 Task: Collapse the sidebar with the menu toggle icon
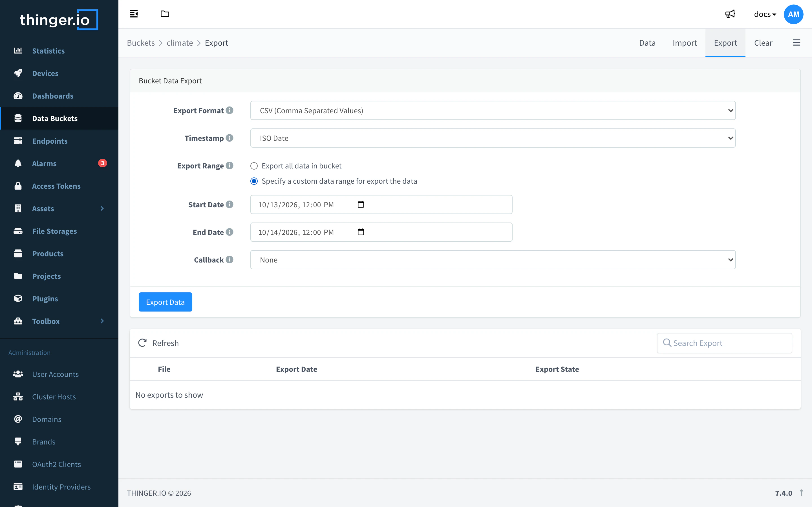tap(134, 14)
